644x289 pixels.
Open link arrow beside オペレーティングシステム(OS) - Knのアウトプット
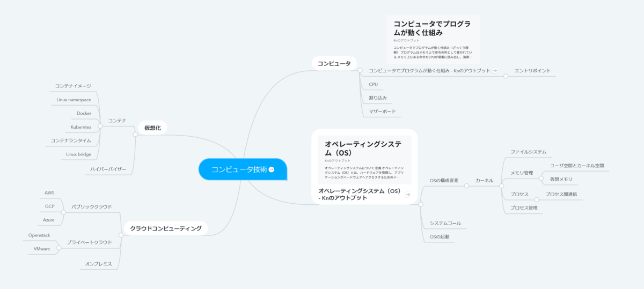408,195
